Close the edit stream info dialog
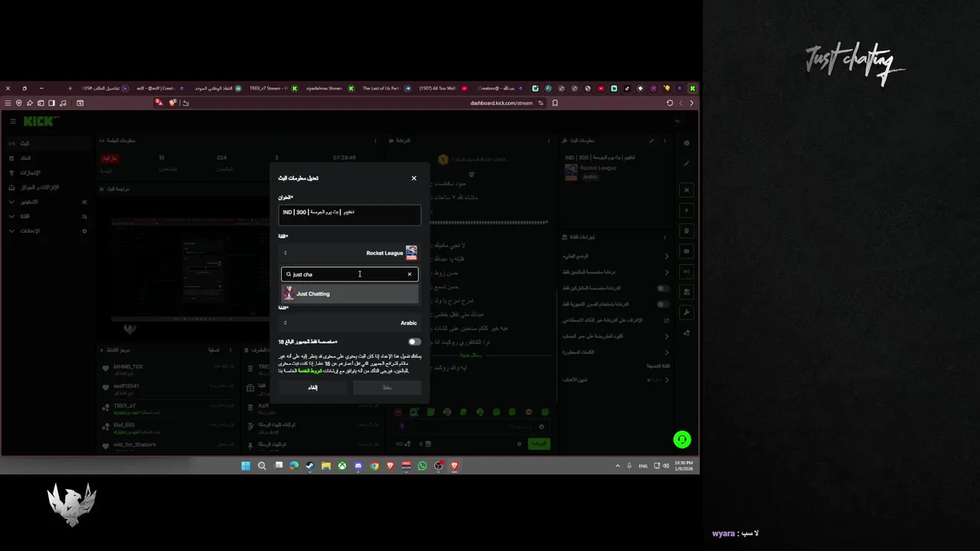 pyautogui.click(x=414, y=178)
